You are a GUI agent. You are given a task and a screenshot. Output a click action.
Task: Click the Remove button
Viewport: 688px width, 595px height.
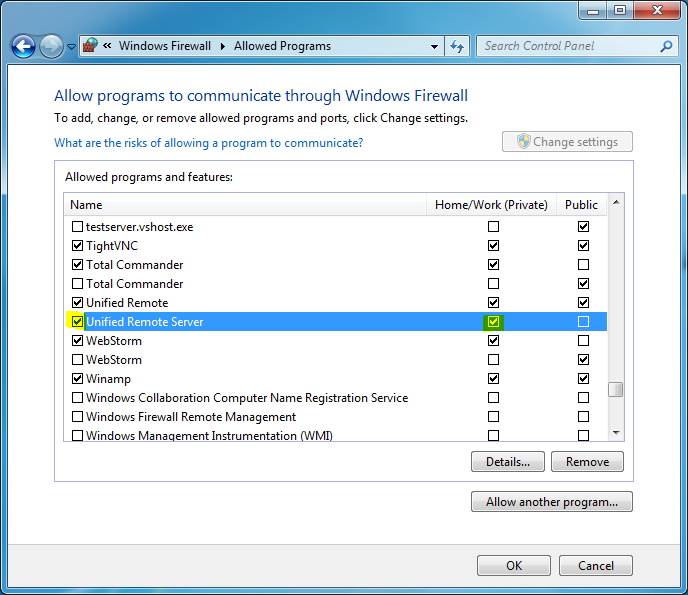pyautogui.click(x=587, y=462)
